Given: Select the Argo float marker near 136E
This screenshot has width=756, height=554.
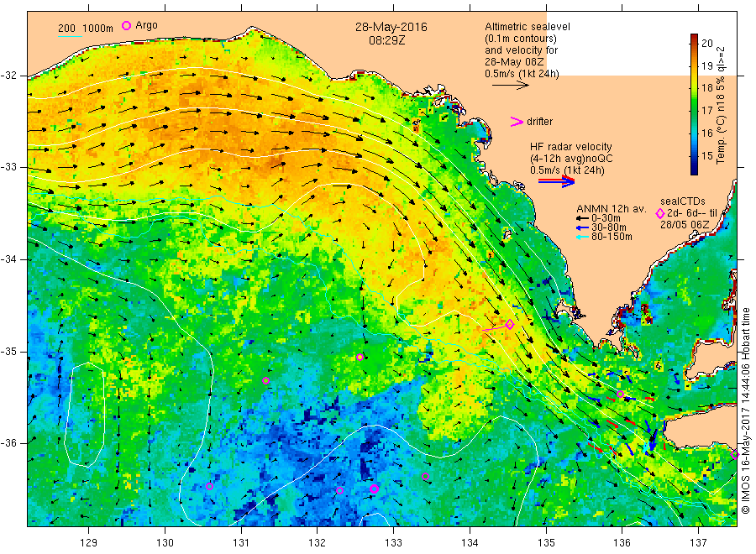Looking at the screenshot, I should click(x=621, y=394).
